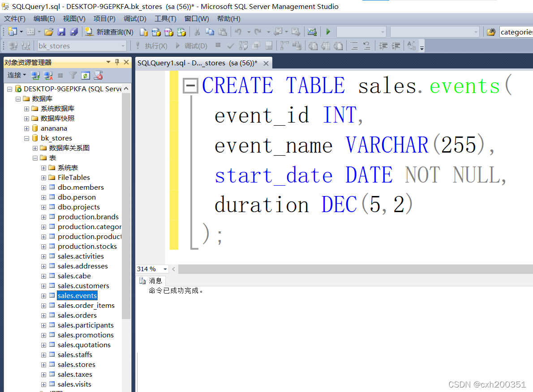Collapse the DESKTOP-9GEPKFA server node
Screen dimensions: 533x392
tap(9, 89)
